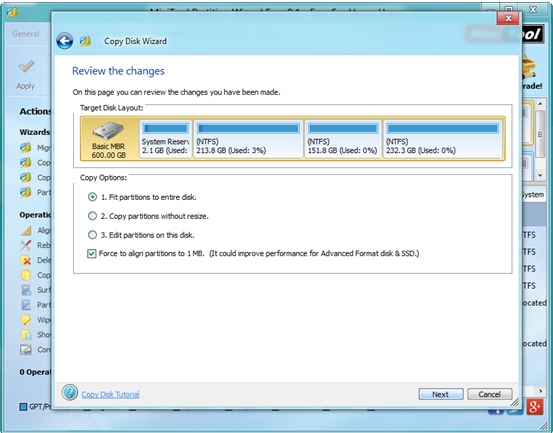Select Edit partitions on this disk option
This screenshot has height=433, width=553.
(x=92, y=235)
